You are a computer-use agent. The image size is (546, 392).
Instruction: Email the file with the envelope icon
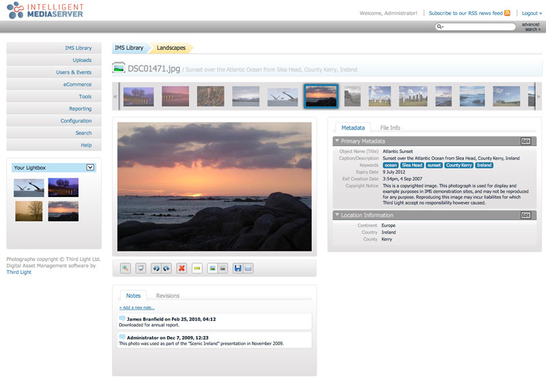pos(248,268)
